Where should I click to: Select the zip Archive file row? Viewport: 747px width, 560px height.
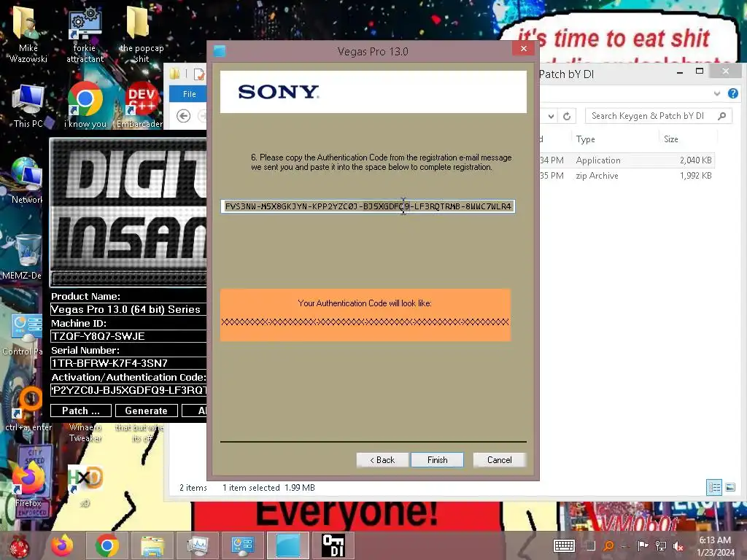click(627, 176)
